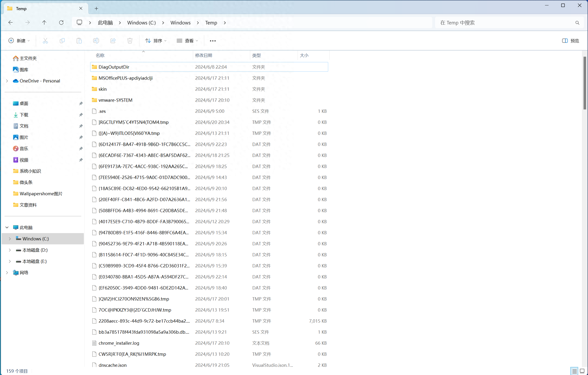Viewport: 588px width, 375px height.
Task: Click the Rename icon in toolbar
Action: click(96, 41)
